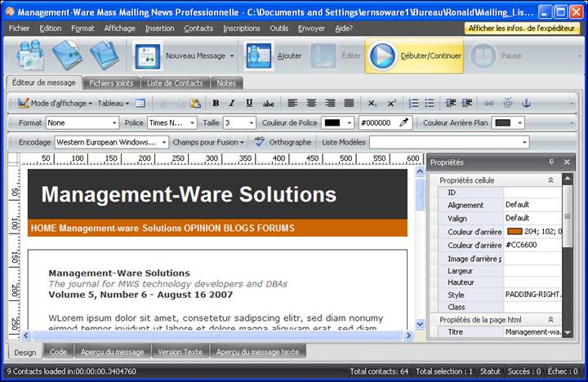Click the Couleur de Police black swatch
588x382 pixels.
coord(332,122)
